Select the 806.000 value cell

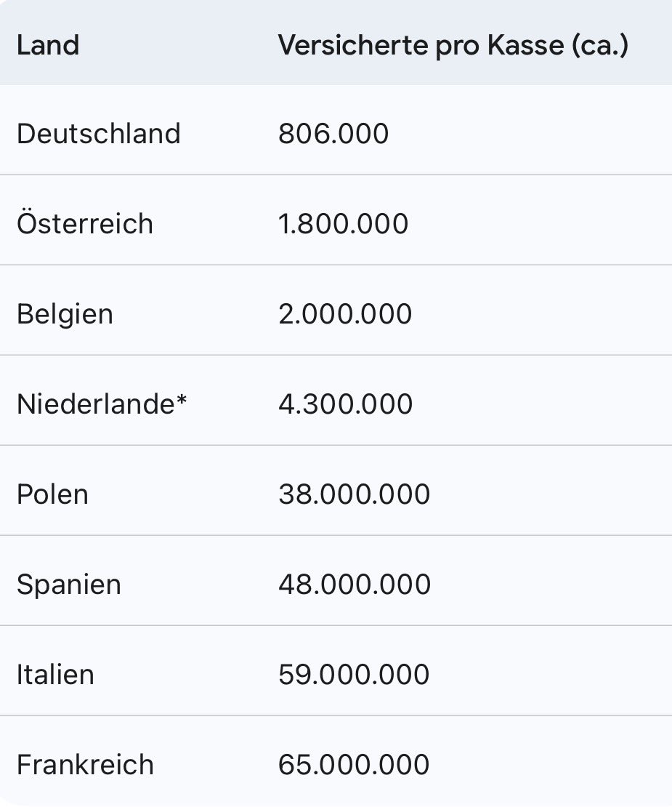pyautogui.click(x=333, y=134)
